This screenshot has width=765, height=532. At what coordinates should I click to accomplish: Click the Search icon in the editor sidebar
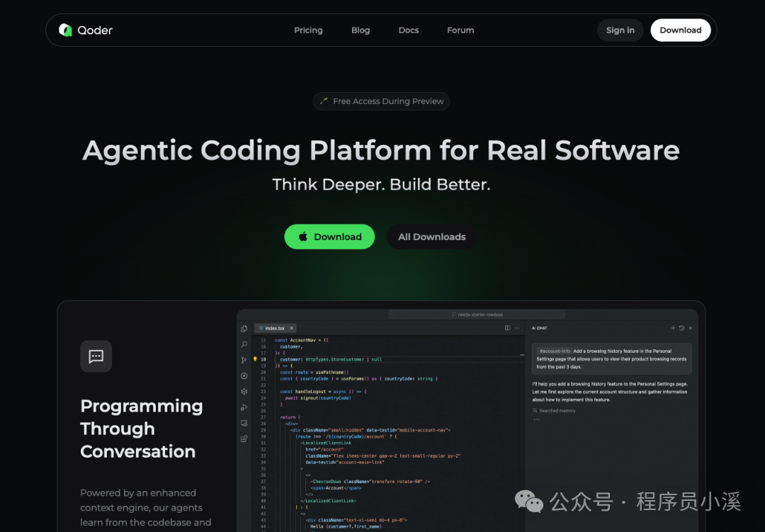tap(244, 344)
